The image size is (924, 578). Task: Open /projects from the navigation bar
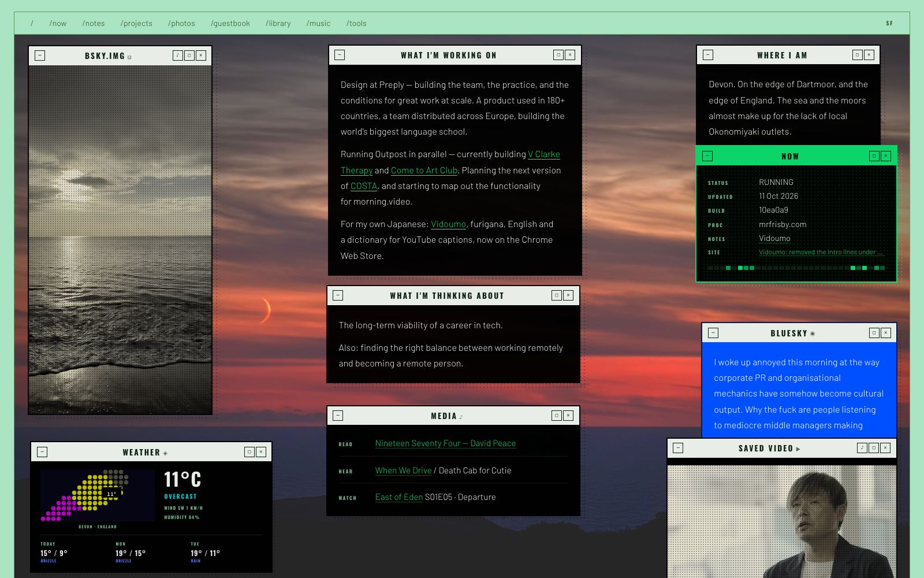pos(136,24)
